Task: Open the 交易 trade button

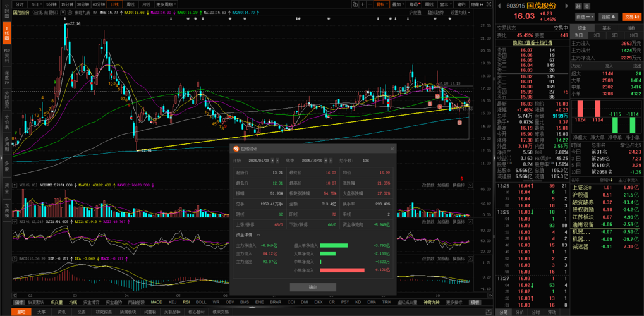Action: 631,17
